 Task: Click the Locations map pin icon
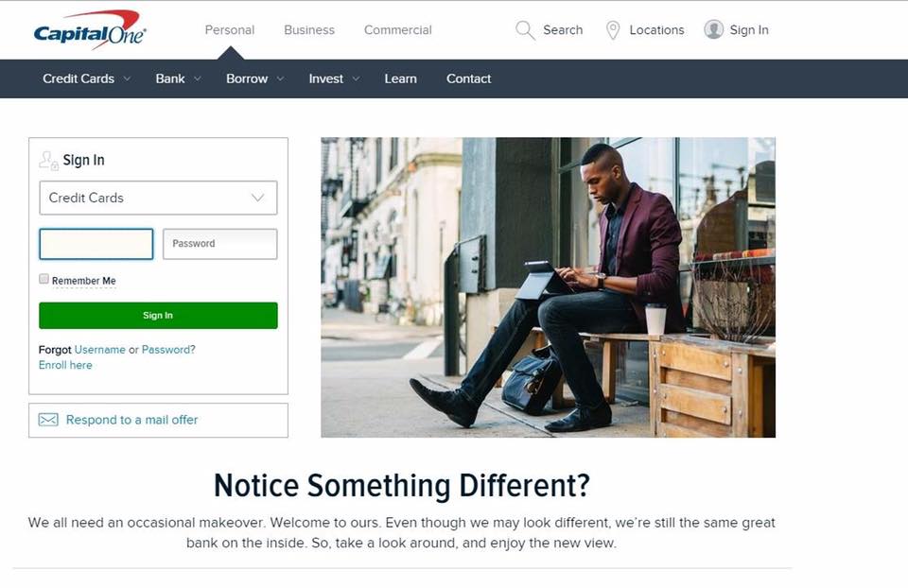pyautogui.click(x=613, y=30)
